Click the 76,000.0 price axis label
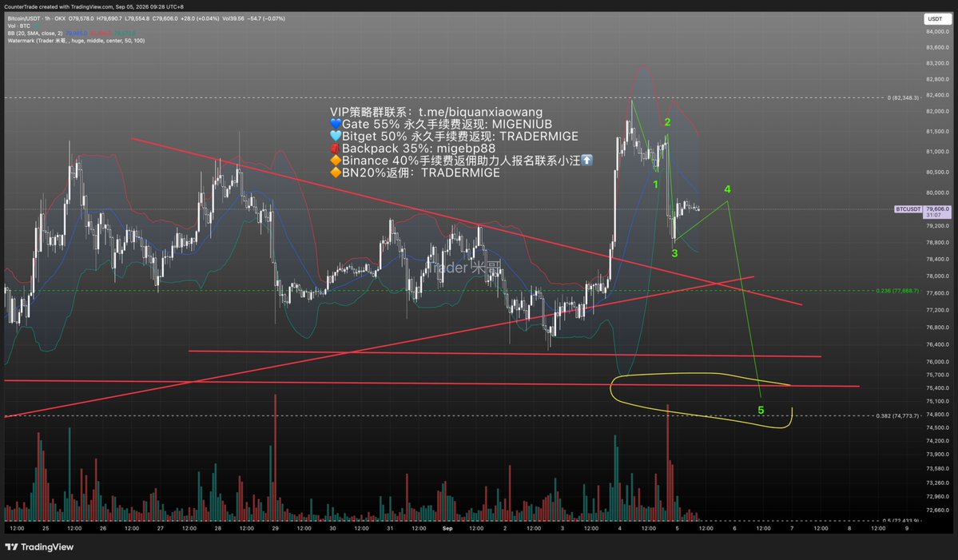The image size is (958, 560). coord(937,362)
